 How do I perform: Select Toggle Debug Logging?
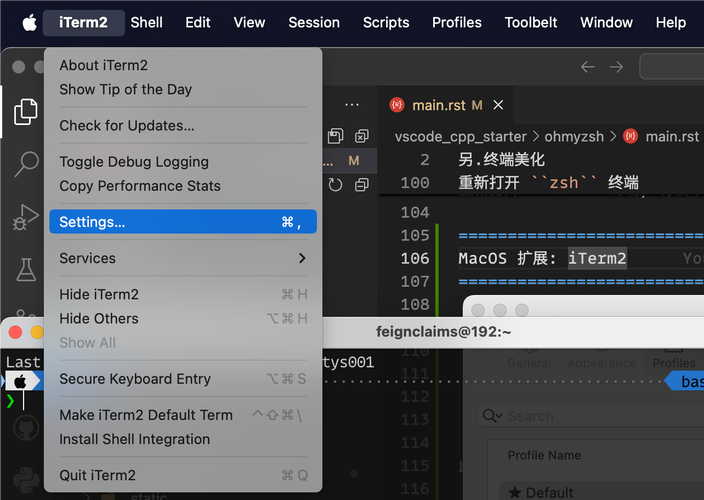coord(183,162)
